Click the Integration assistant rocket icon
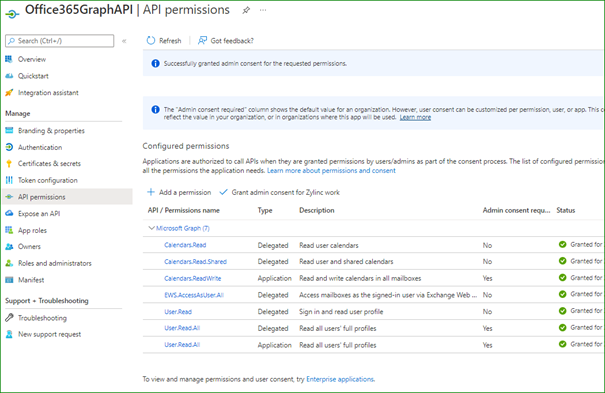 9,93
